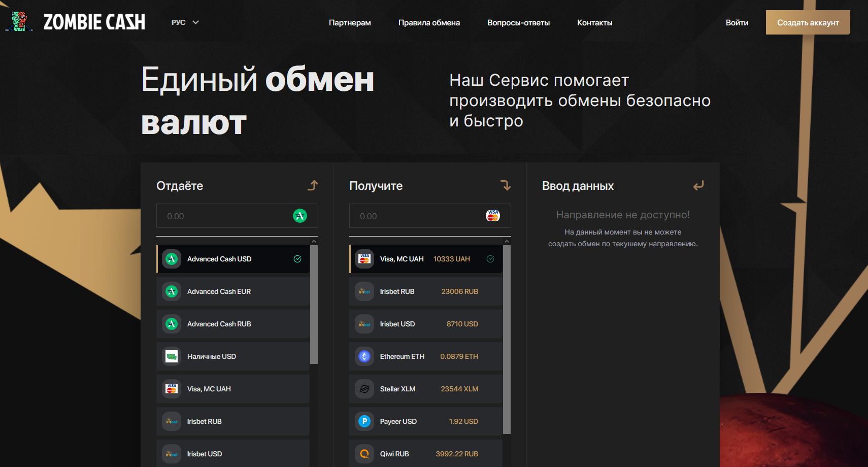Go to Правила обмена page

click(429, 23)
